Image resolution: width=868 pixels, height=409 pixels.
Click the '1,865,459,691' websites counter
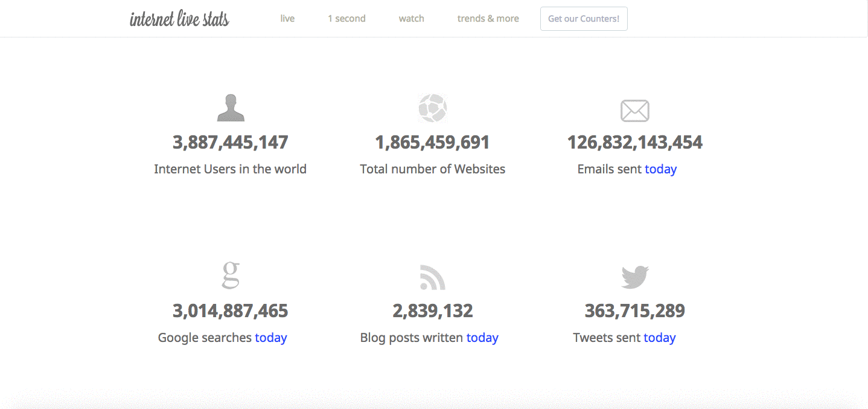pos(432,143)
